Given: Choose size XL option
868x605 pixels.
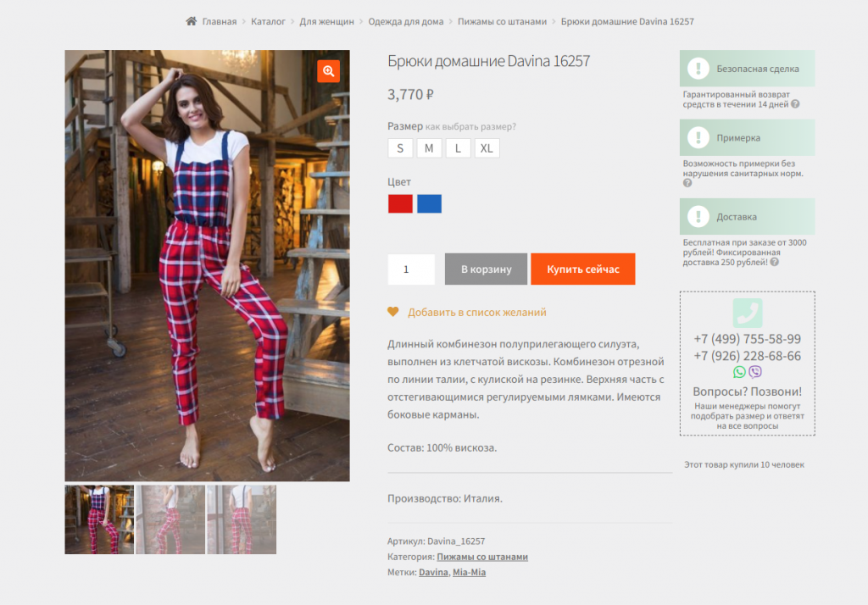Looking at the screenshot, I should [x=487, y=148].
